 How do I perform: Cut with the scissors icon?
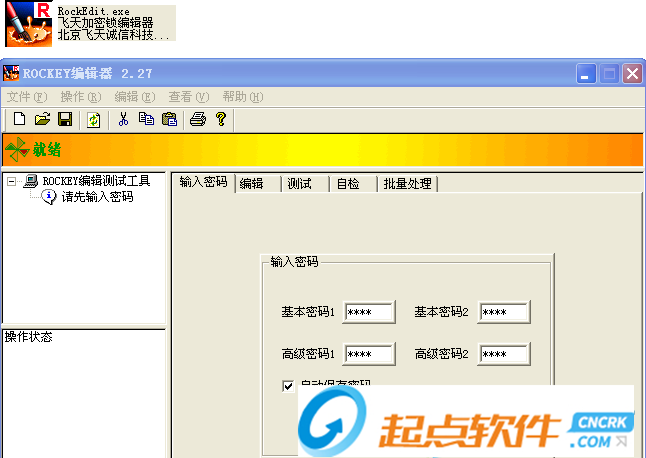123,119
